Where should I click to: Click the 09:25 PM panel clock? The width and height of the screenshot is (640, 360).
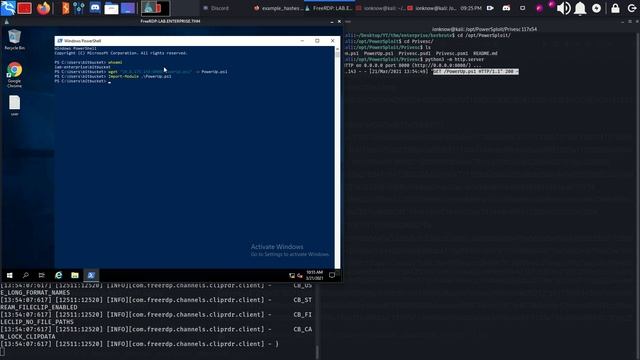click(x=471, y=8)
